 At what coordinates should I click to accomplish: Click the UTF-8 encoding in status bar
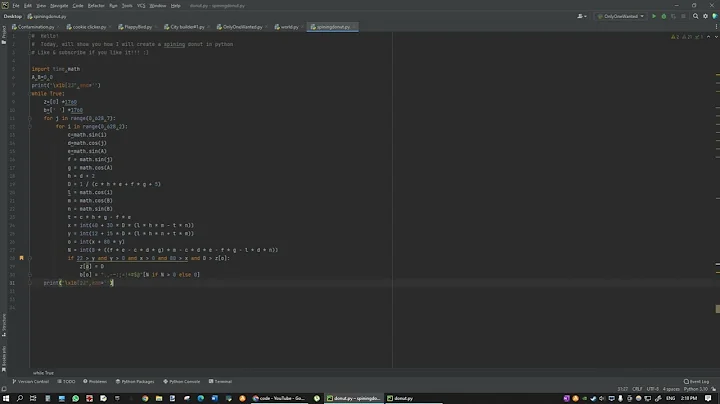652,389
